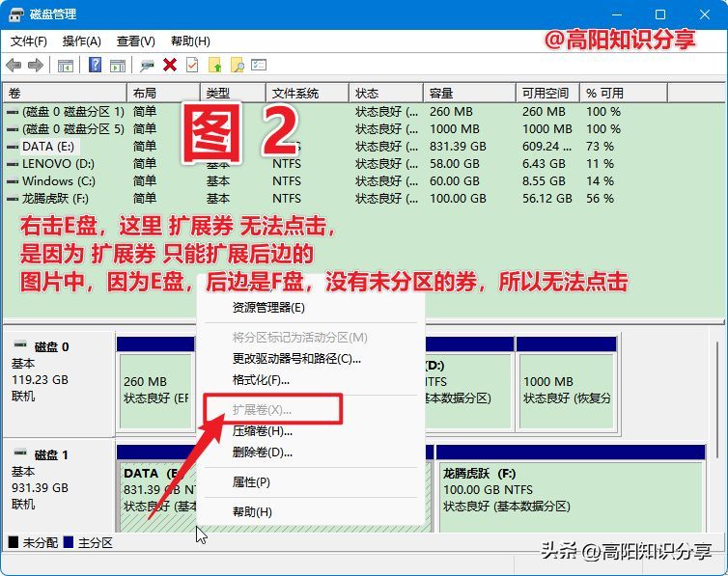Sort by the 卷 column header
Screen dimensions: 728x576
[65, 93]
